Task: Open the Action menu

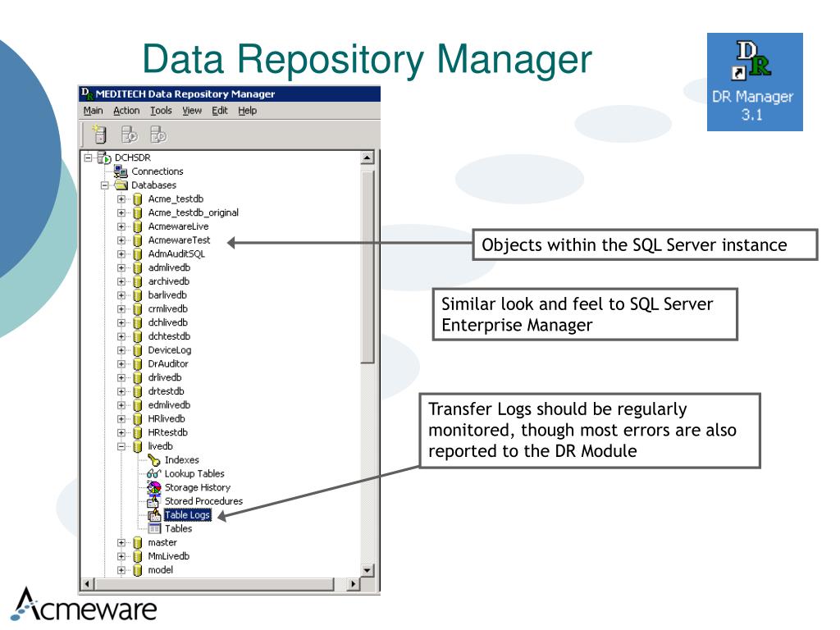Action: tap(126, 111)
